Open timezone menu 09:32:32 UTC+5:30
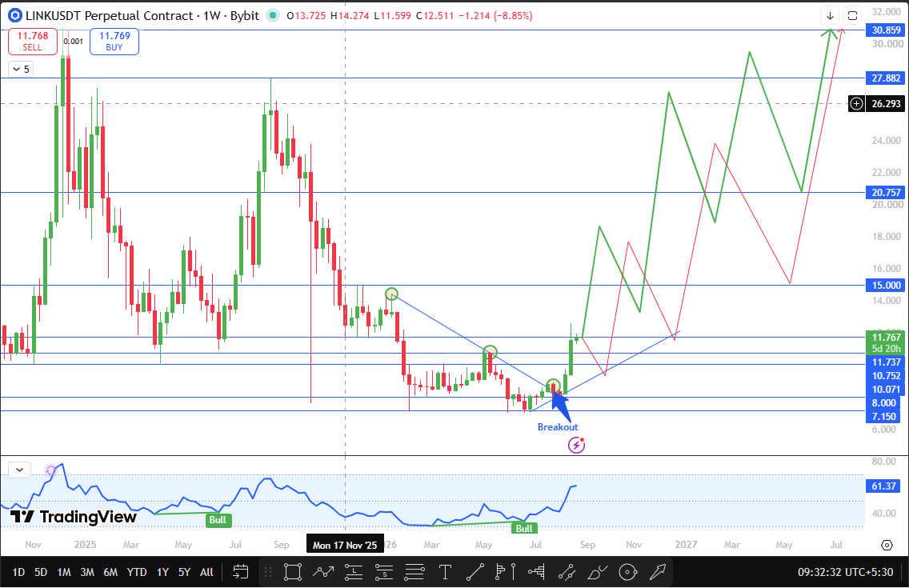This screenshot has width=909, height=588. coord(845,572)
